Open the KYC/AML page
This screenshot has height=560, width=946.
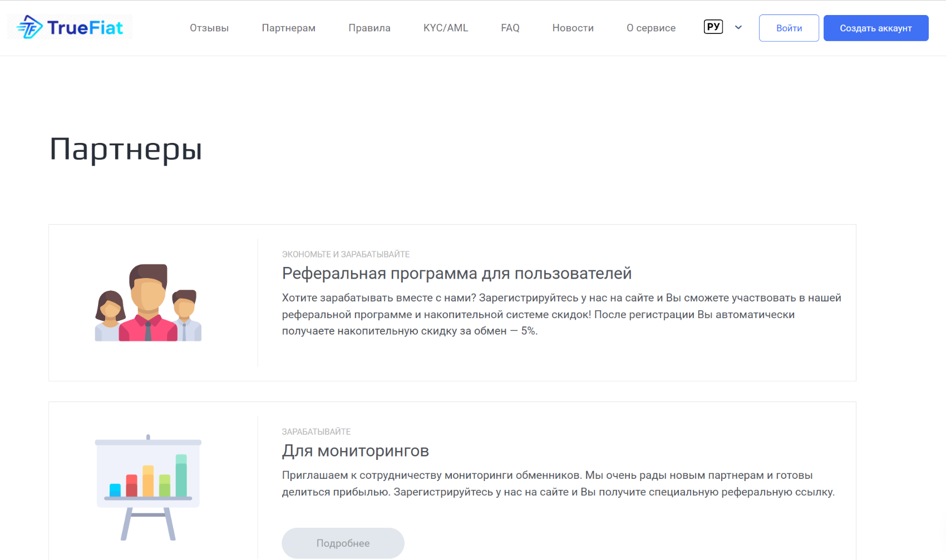(446, 28)
